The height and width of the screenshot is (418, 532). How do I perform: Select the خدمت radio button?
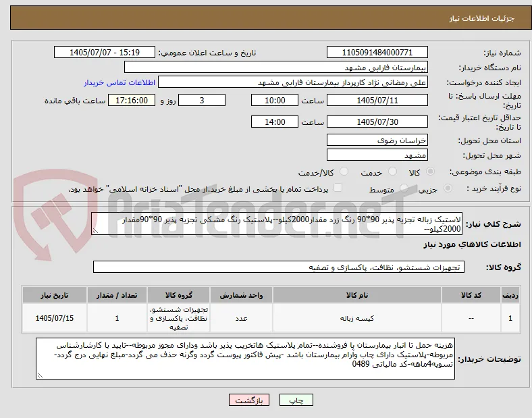[392, 172]
